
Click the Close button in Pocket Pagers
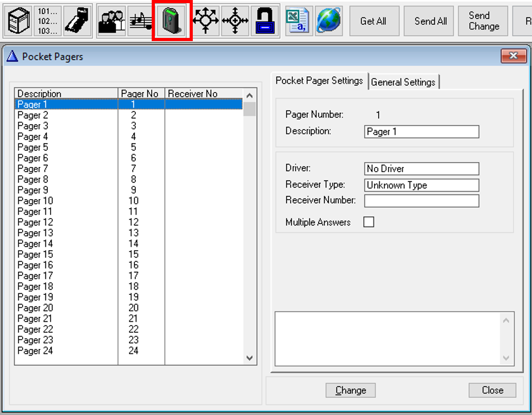[x=492, y=390]
